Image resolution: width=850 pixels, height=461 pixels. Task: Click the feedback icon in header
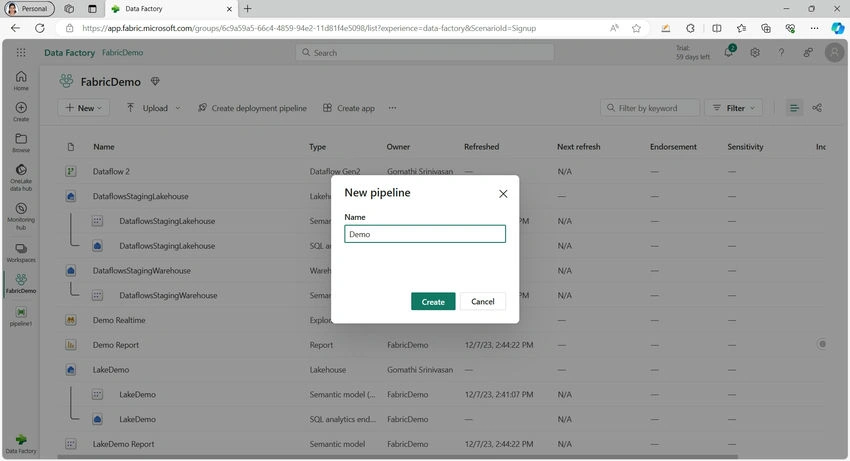(808, 53)
